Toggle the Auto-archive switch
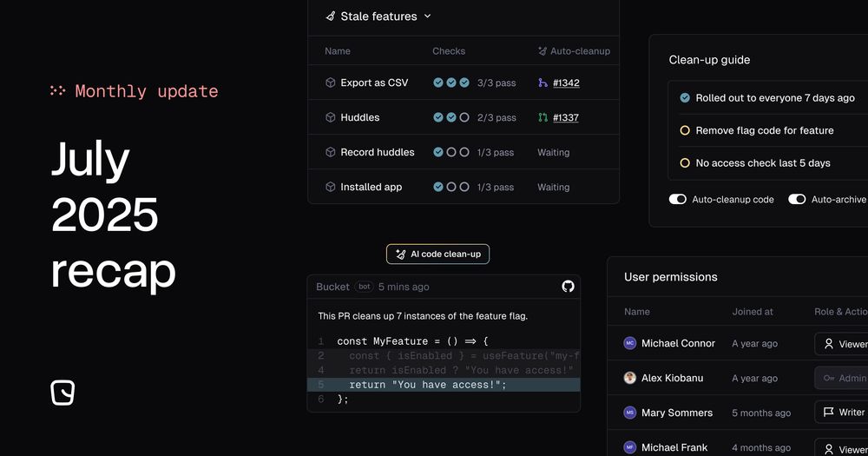868x456 pixels. [x=797, y=200]
